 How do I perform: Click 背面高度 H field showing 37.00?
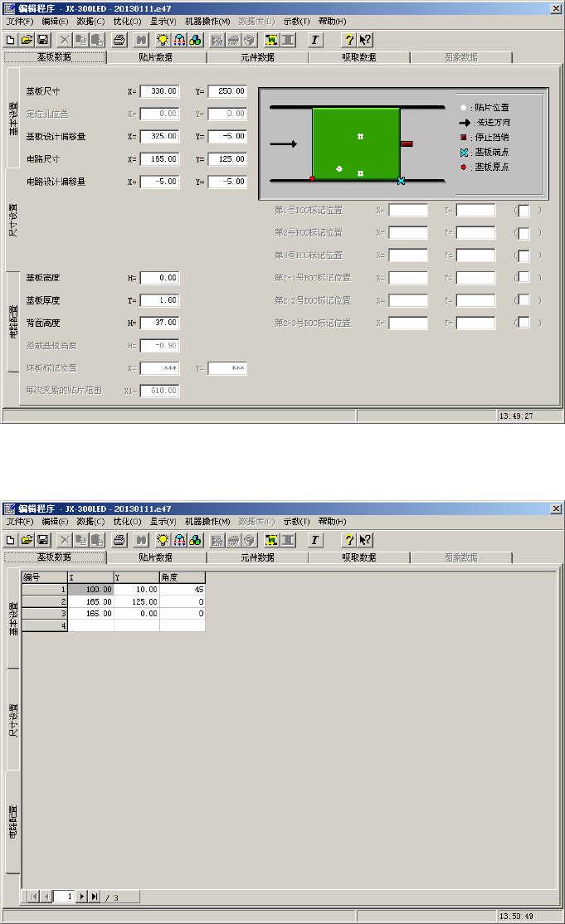[x=159, y=323]
